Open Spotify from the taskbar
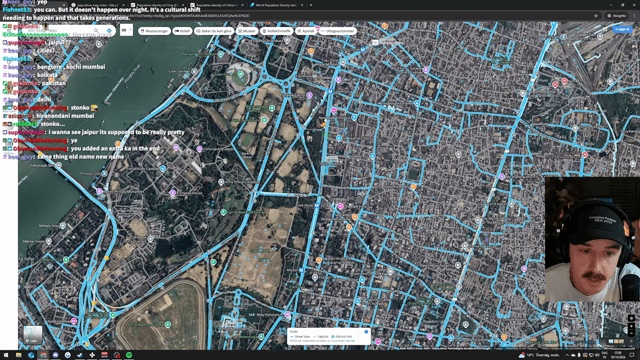Viewport: 640px width, 360px height. [129, 355]
